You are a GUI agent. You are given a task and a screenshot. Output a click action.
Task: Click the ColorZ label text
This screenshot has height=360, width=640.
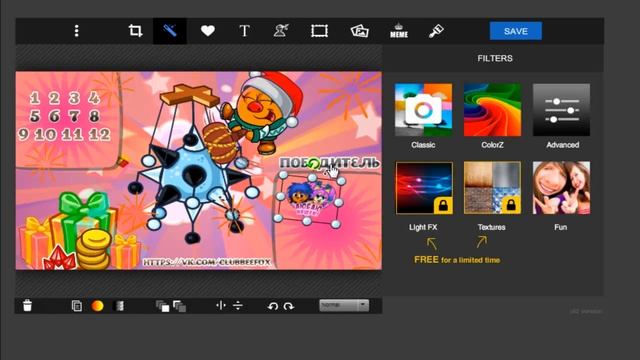492,145
